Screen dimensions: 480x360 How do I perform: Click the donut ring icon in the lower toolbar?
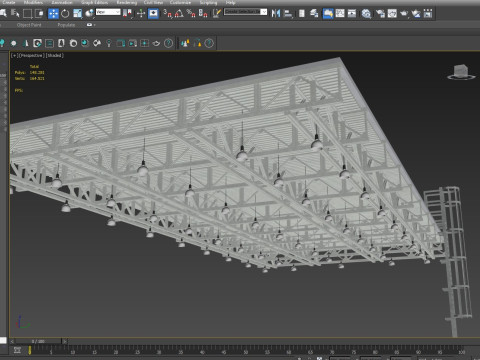pyautogui.click(x=73, y=43)
